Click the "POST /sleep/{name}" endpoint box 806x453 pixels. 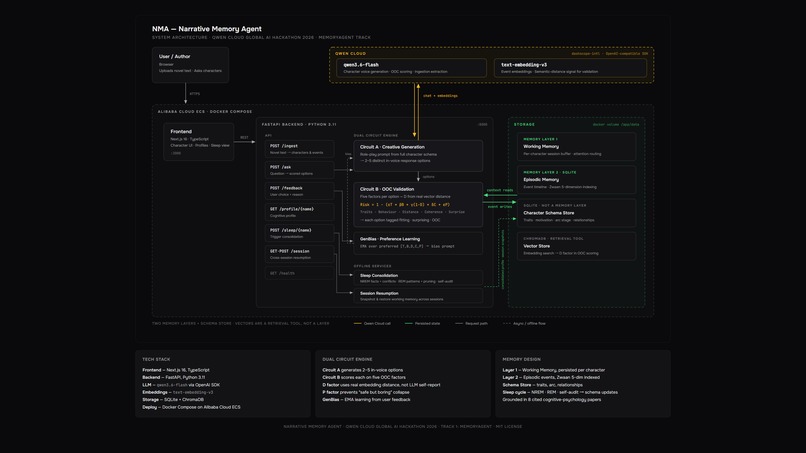(299, 233)
